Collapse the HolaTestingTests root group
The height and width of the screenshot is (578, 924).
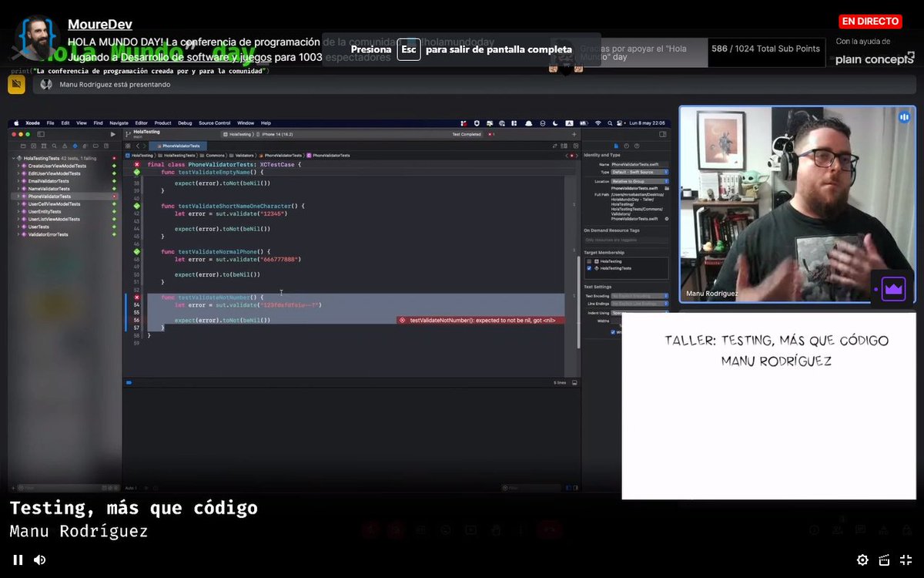(14, 158)
